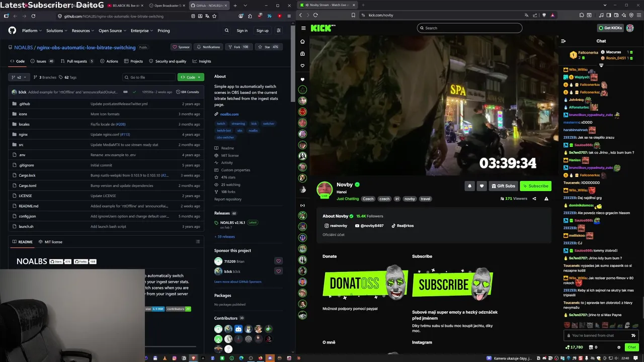Select the MIT license tab in README
644x362 pixels.
pyautogui.click(x=50, y=242)
